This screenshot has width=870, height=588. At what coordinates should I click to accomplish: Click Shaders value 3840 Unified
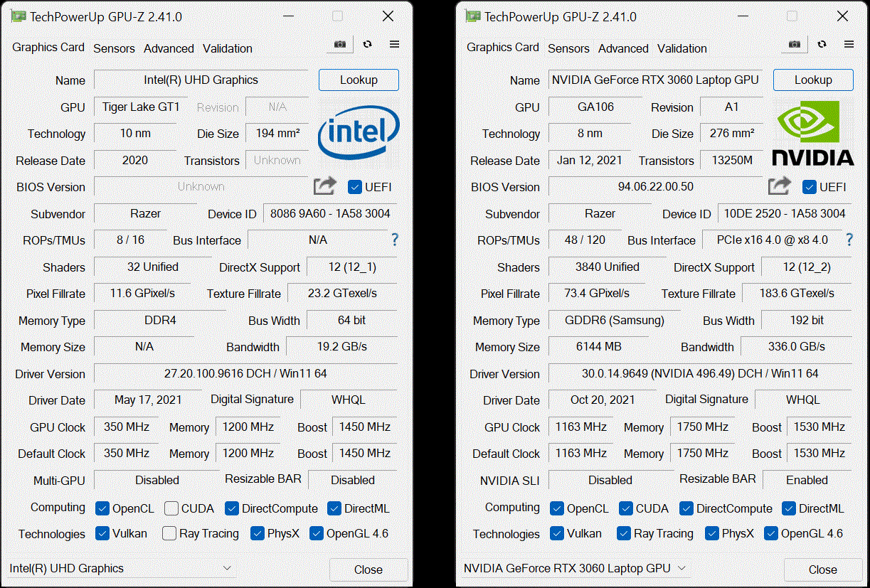click(x=608, y=267)
